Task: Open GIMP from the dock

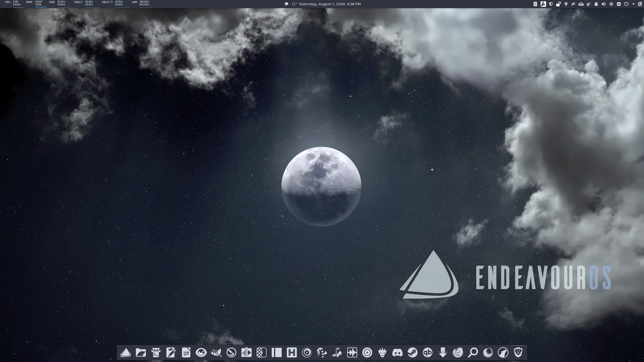Action: click(216, 353)
